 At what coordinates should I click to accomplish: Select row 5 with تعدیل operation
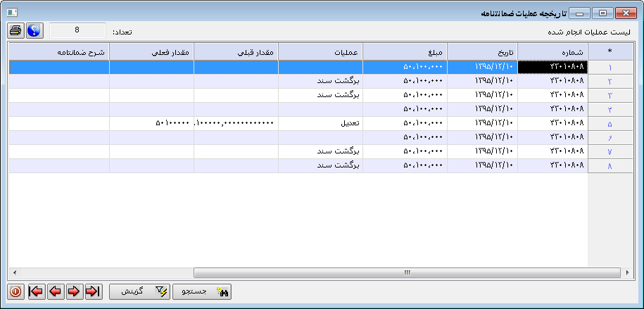click(x=320, y=123)
